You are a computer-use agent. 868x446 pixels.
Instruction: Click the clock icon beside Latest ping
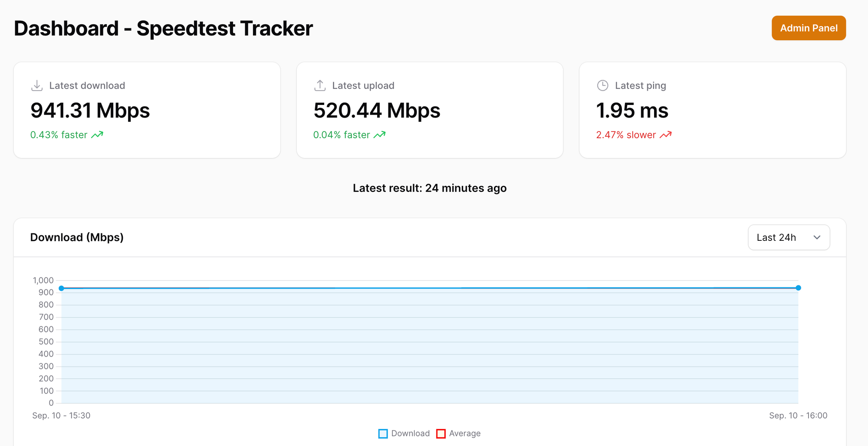coord(603,85)
